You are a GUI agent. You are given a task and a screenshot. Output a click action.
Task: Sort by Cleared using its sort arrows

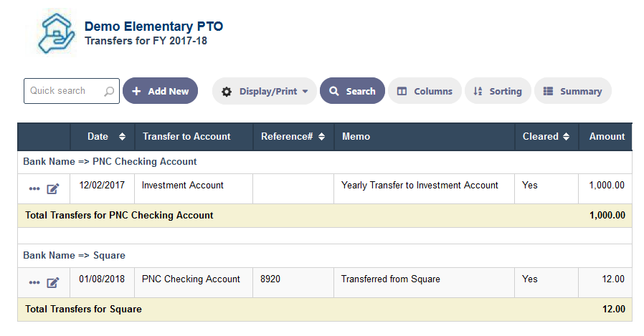[x=566, y=137]
